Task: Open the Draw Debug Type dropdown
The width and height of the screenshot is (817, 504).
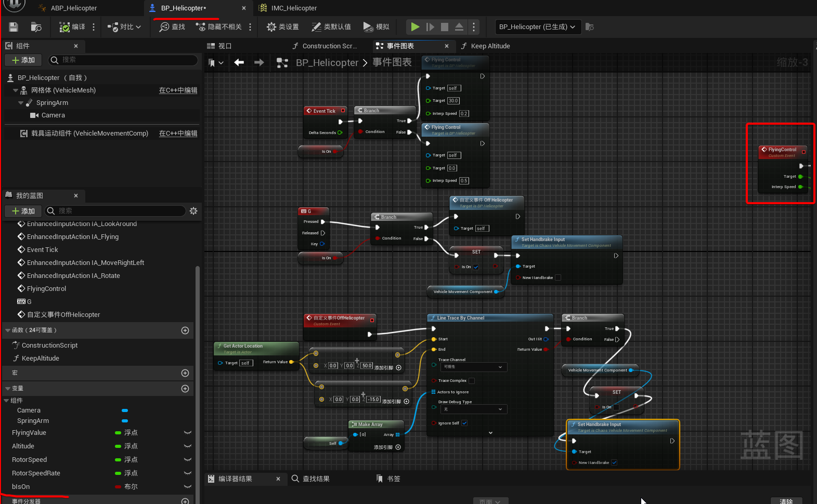Action: (x=474, y=409)
